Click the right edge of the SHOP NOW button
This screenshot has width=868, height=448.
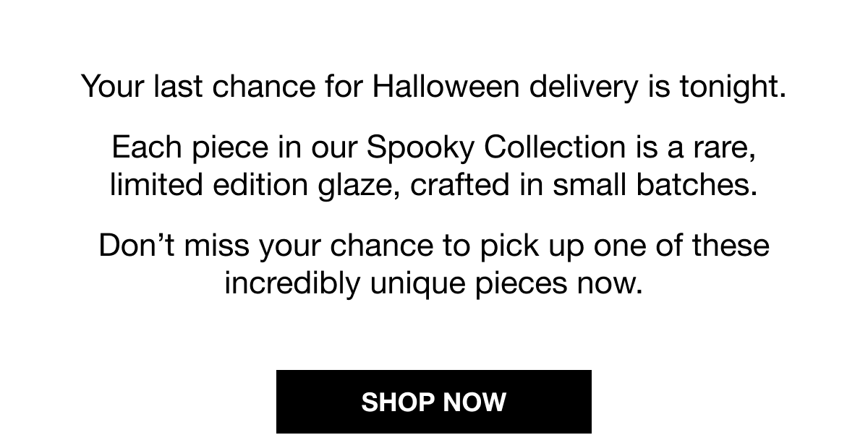tap(584, 402)
